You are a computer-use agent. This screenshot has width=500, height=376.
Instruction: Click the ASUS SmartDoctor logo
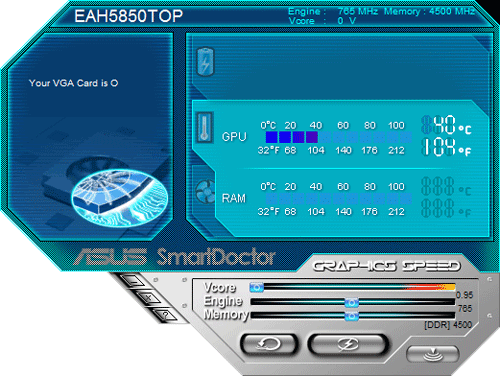tap(175, 257)
